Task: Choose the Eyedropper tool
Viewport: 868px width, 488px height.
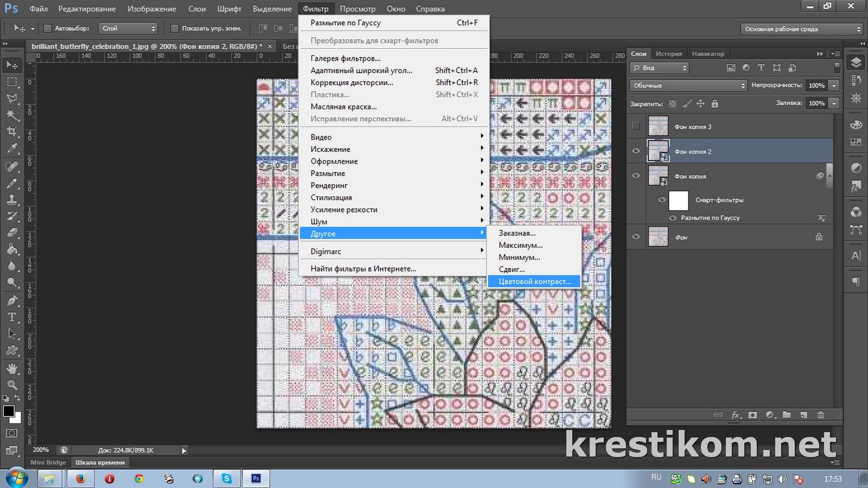Action: tap(12, 149)
